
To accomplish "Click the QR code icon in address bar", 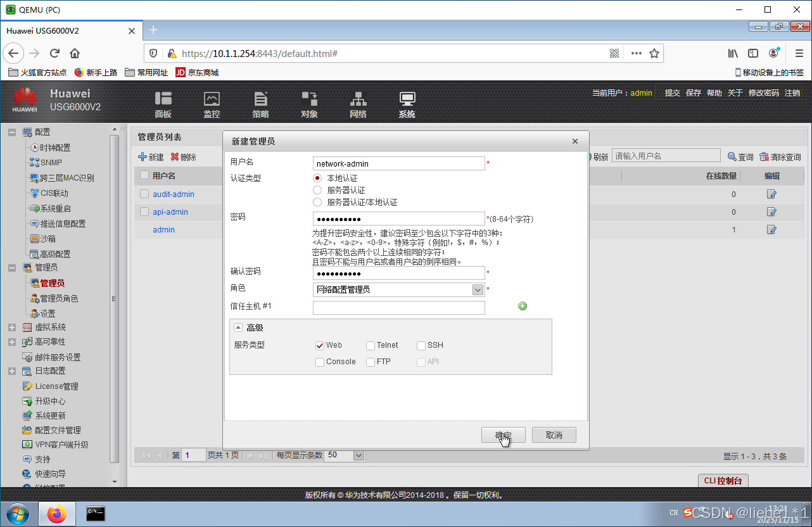I will (x=614, y=53).
